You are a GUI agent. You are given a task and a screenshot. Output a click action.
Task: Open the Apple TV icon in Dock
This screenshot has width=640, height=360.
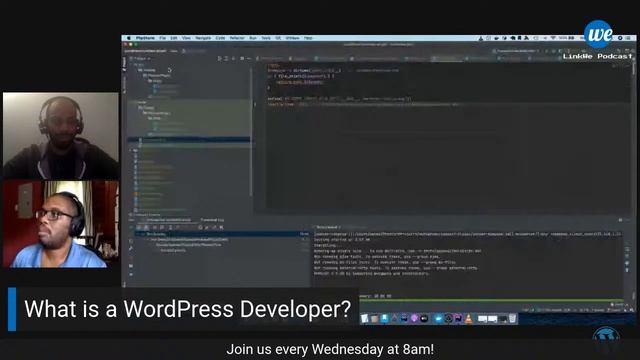[x=424, y=319]
